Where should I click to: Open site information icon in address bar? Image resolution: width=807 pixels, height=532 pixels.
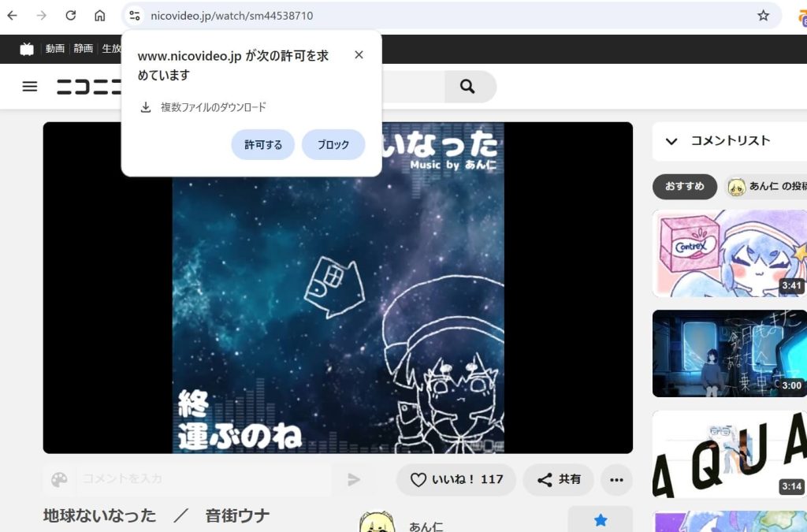(x=135, y=16)
